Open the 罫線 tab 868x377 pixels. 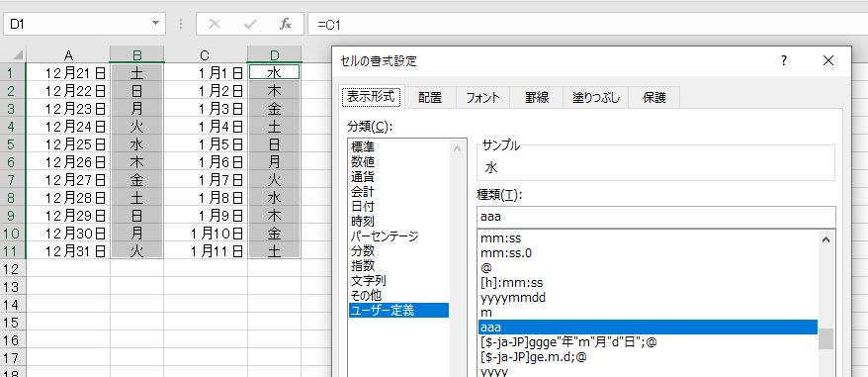[x=537, y=98]
